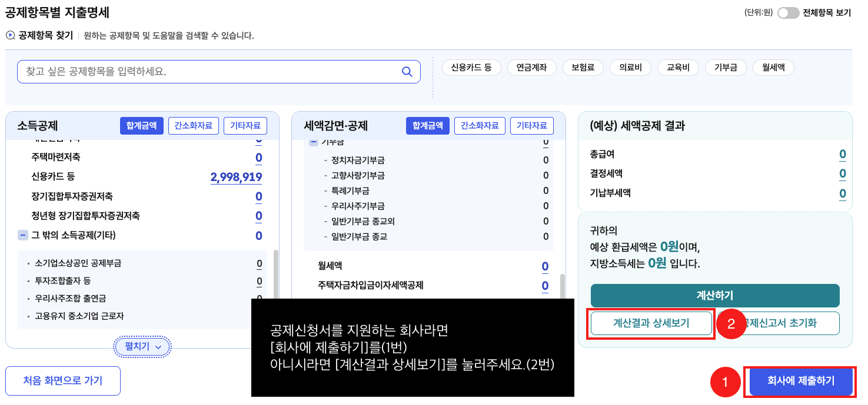
Task: Click the 계산결과 상세보기 button
Action: (651, 323)
